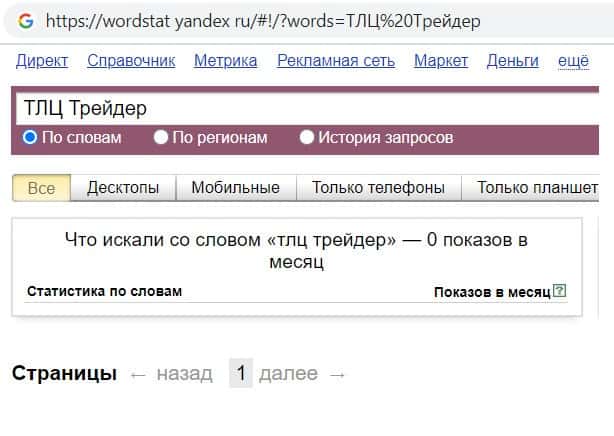This screenshot has width=614, height=436.
Task: Click the Google icon in the address bar
Action: (26, 21)
